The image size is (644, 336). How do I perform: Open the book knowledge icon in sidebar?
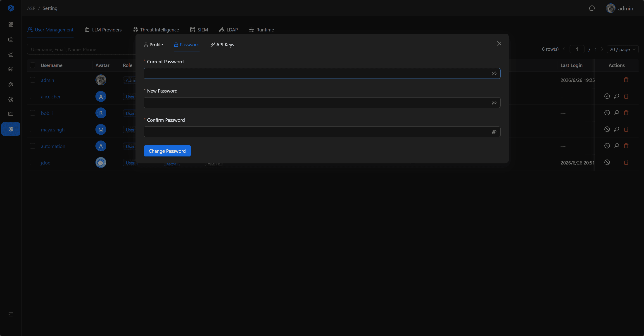(11, 114)
